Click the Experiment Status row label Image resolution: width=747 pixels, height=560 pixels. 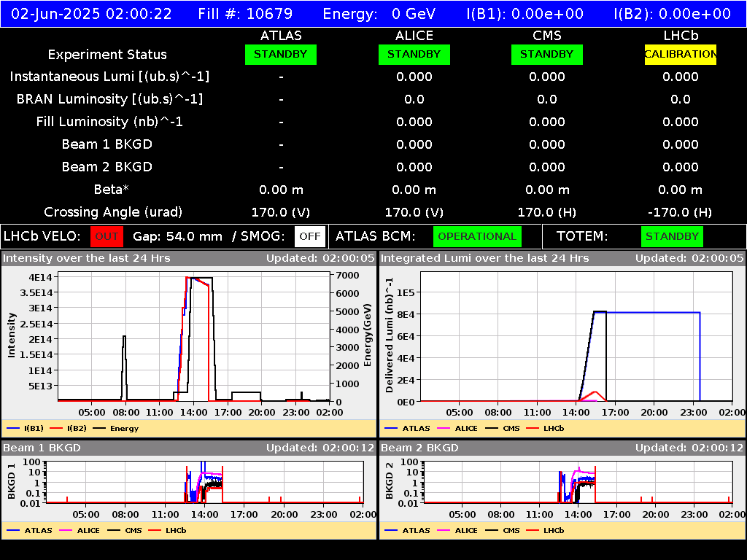coord(107,54)
